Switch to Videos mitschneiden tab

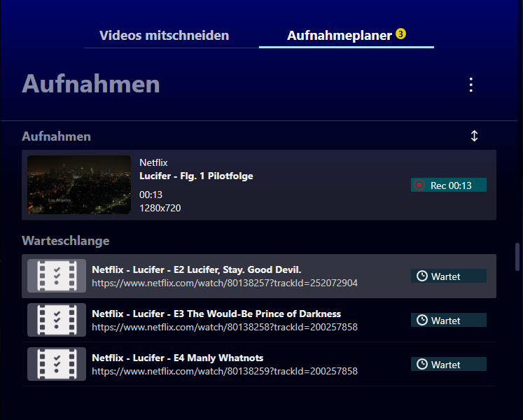164,36
